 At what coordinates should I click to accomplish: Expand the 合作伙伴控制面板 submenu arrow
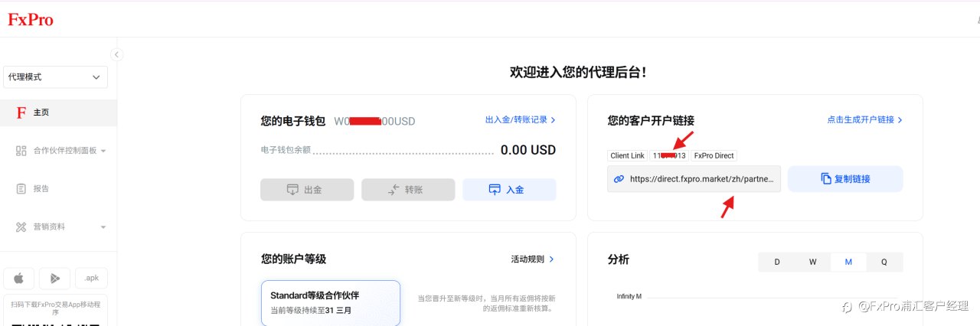pos(103,151)
